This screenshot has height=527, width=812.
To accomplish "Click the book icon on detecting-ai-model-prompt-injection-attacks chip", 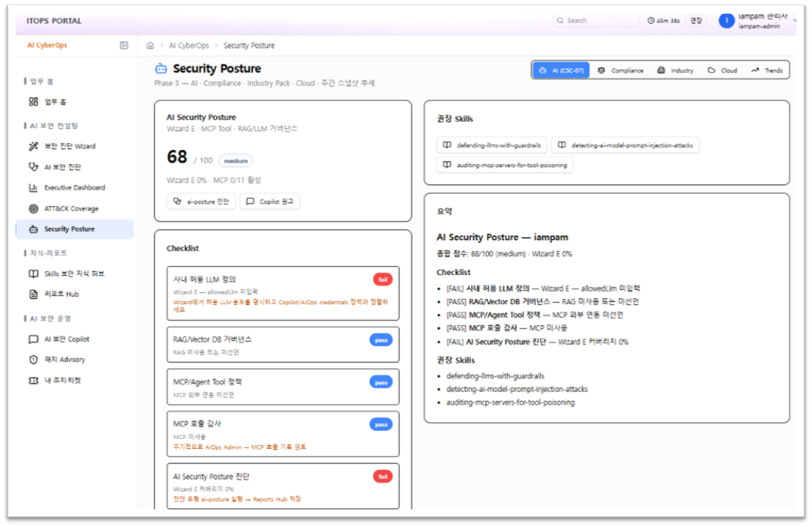I will 562,145.
